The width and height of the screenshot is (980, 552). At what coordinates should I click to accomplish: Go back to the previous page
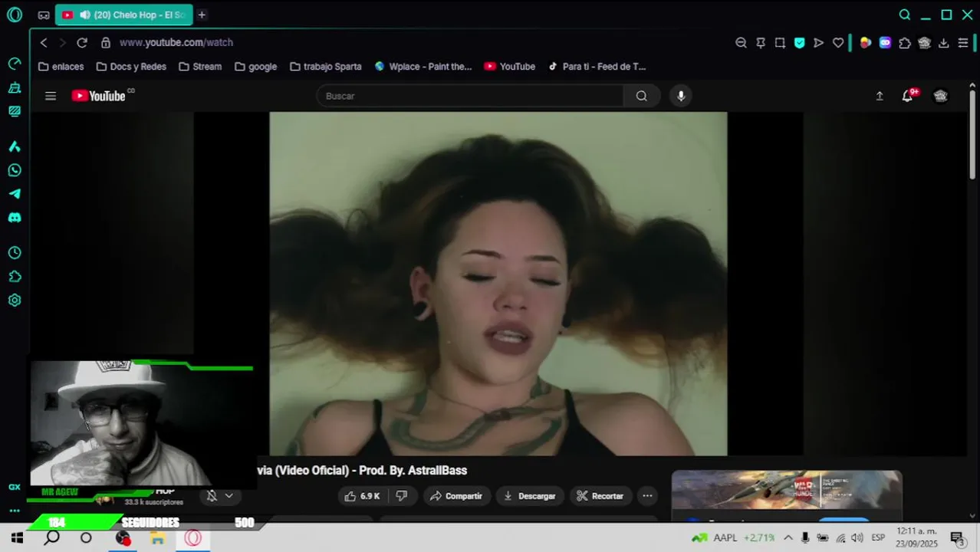[44, 42]
